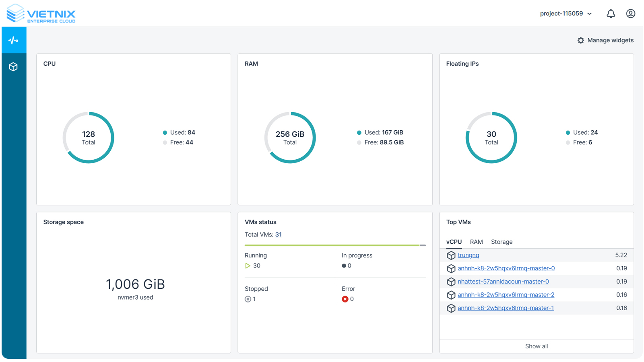Open the trungnq VM link
The width and height of the screenshot is (644, 362).
[468, 255]
